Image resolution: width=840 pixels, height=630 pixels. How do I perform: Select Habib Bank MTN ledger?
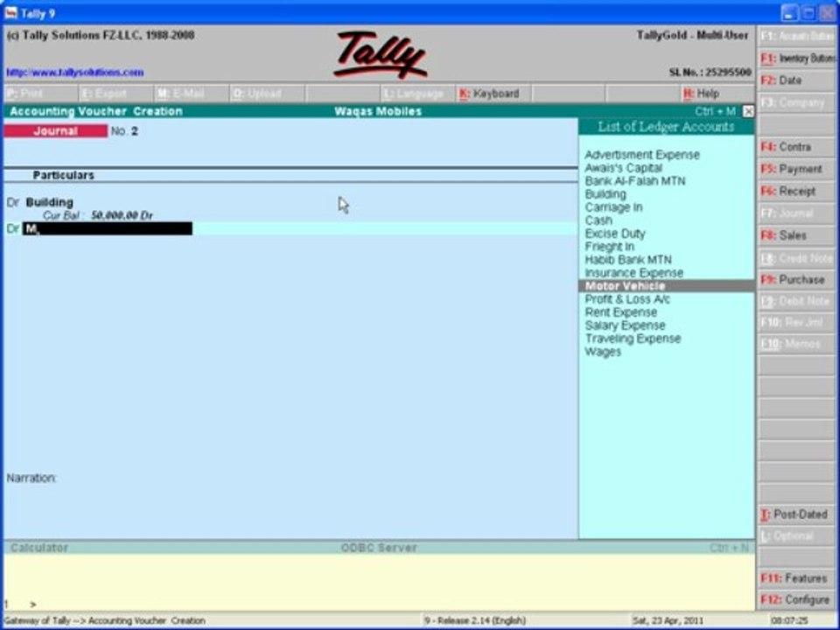click(x=628, y=260)
